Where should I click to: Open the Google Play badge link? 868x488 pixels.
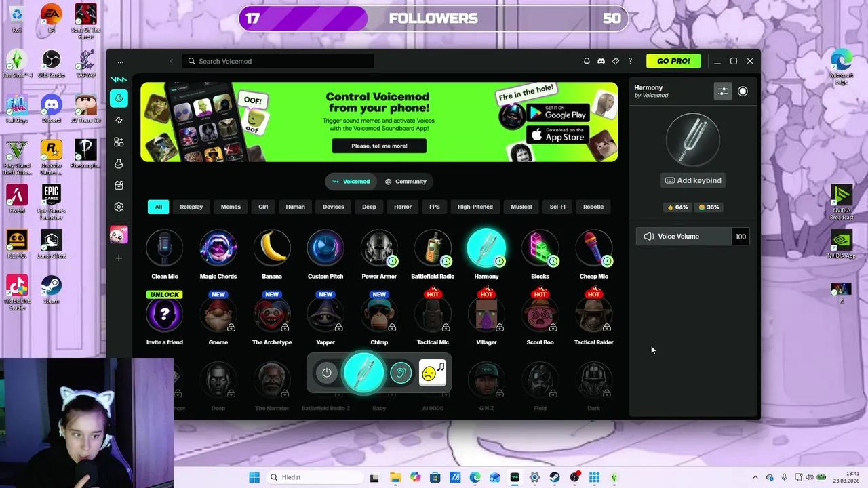(x=557, y=114)
